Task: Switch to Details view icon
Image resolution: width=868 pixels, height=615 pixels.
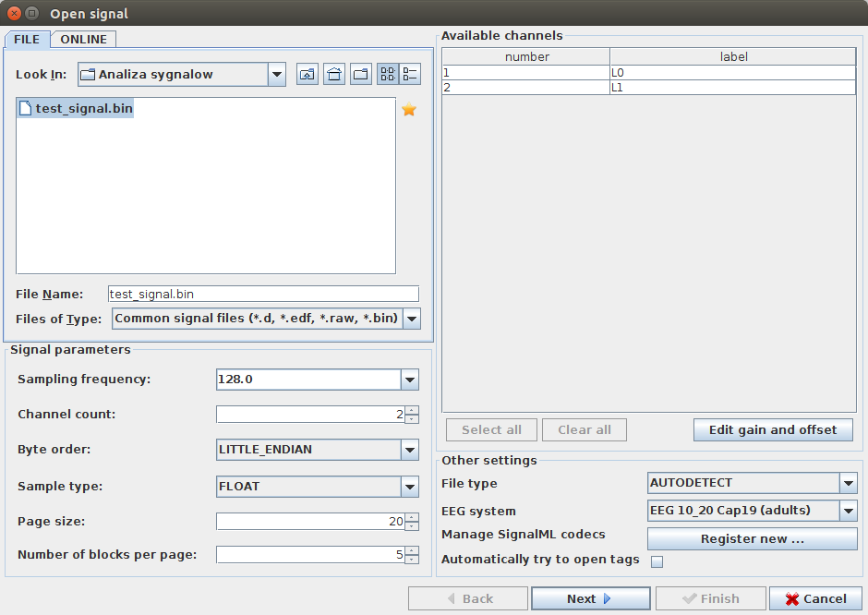Action: [410, 75]
